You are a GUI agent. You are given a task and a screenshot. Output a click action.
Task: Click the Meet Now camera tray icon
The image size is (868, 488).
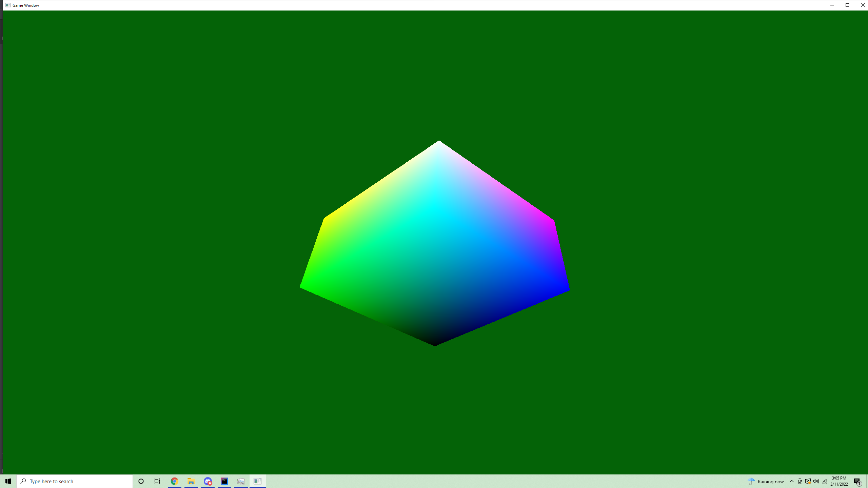[x=800, y=481]
